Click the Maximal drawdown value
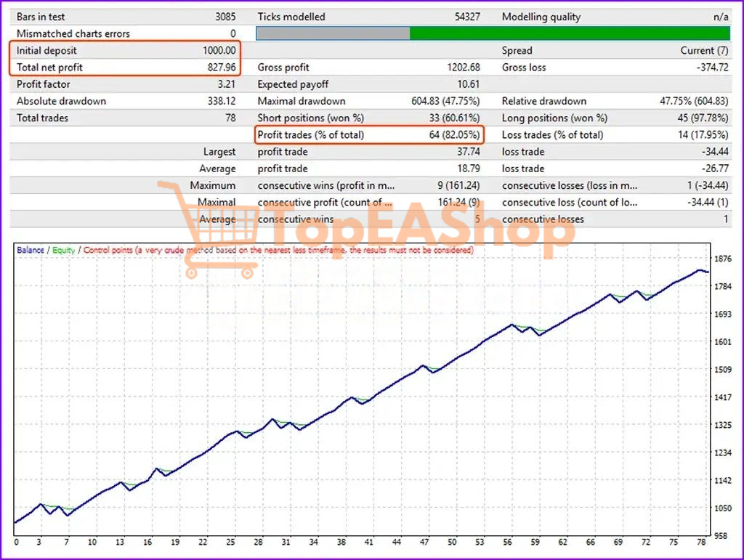Screen dimensions: 744x560 click(x=445, y=101)
